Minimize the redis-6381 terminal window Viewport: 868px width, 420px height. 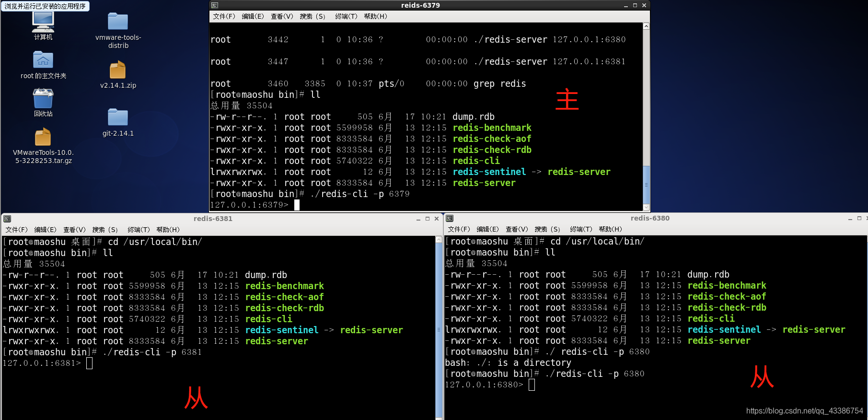point(418,219)
